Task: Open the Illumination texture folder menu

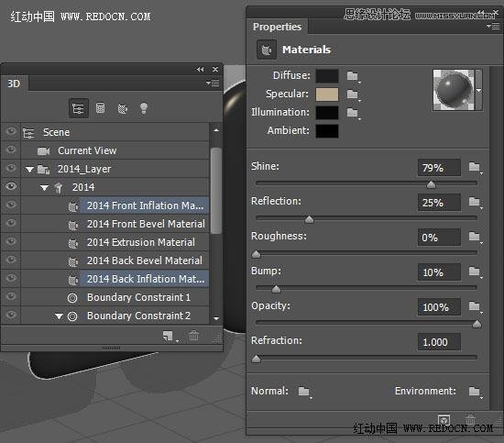Action: click(353, 113)
